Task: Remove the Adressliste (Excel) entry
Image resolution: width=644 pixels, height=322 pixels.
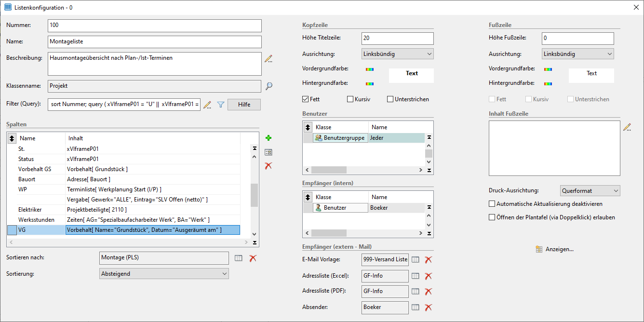Action: pyautogui.click(x=428, y=276)
